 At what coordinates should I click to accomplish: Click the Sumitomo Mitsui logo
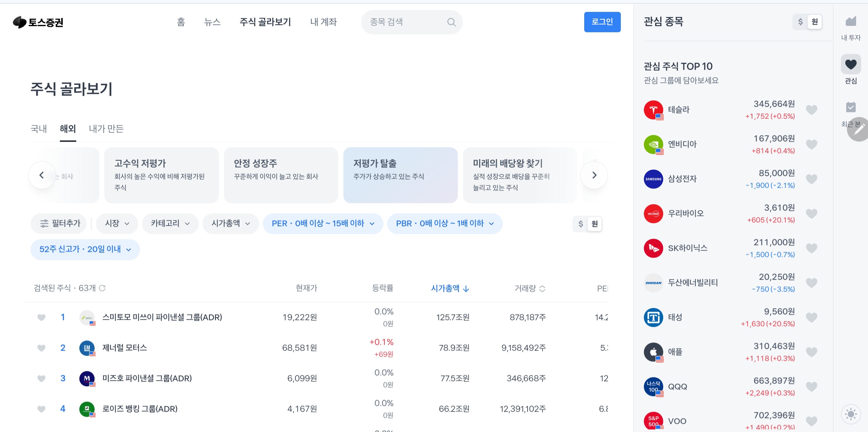coord(87,318)
